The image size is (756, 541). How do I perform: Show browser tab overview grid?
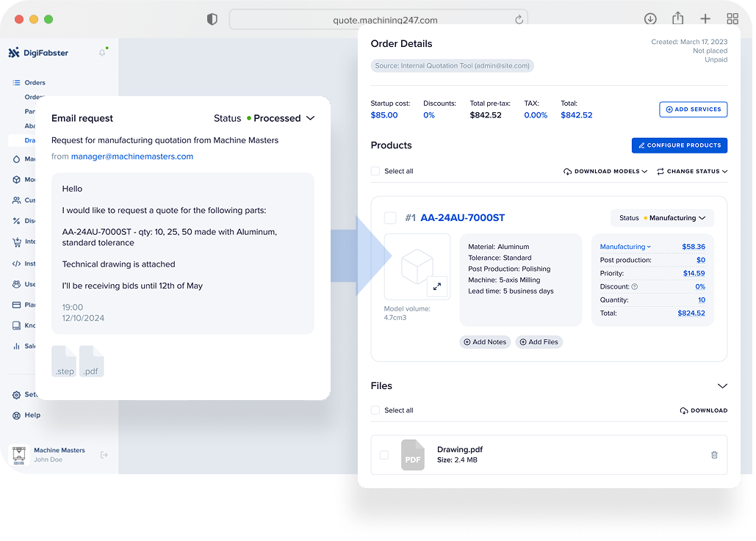pos(732,19)
